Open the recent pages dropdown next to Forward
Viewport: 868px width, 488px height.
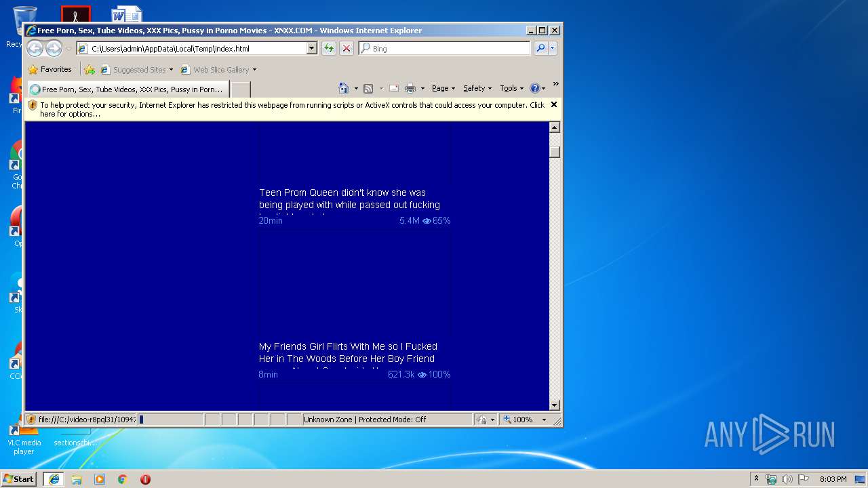(x=68, y=49)
